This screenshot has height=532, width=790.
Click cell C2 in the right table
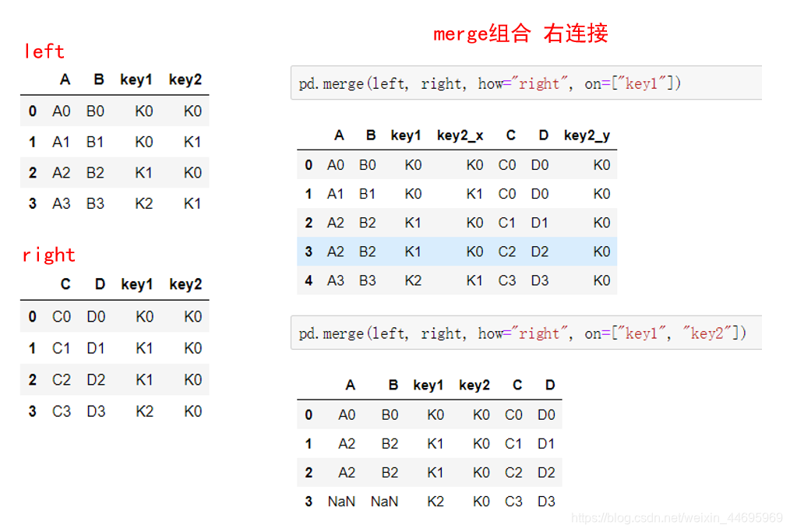pyautogui.click(x=62, y=379)
